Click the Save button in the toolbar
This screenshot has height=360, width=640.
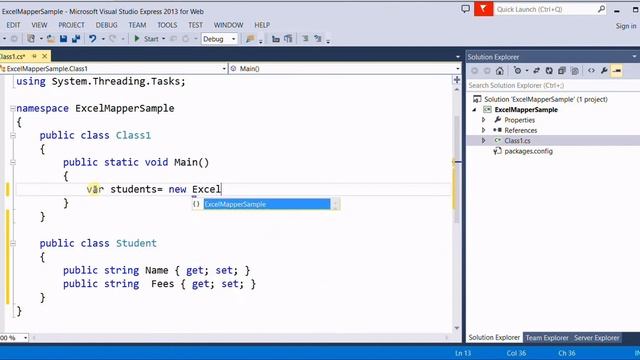(63, 39)
